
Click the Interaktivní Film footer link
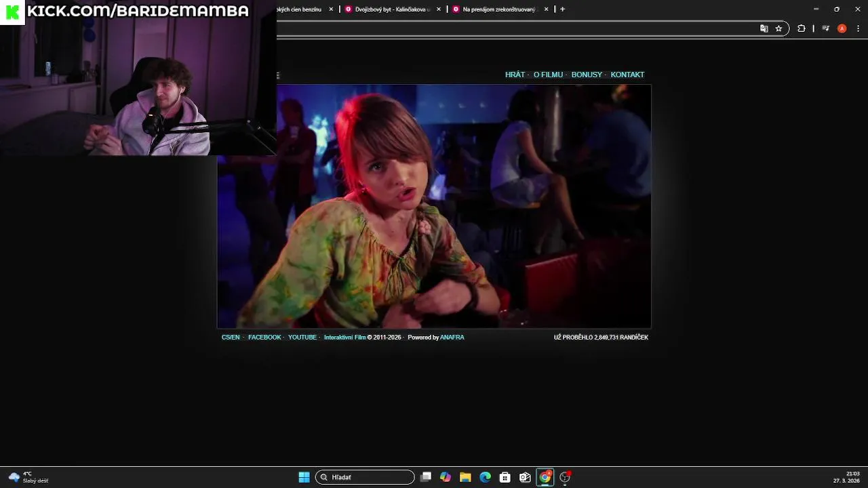pos(344,337)
